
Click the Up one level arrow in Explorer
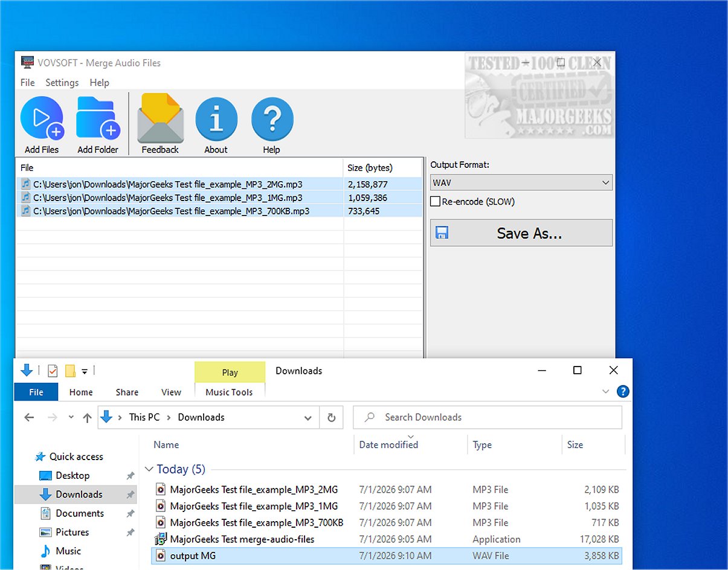[87, 417]
